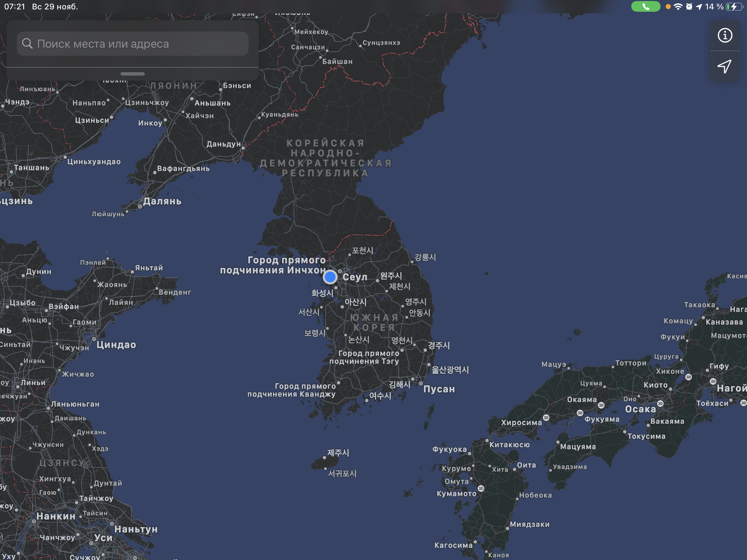Tap the battery status icon
The width and height of the screenshot is (747, 560).
click(x=734, y=6)
